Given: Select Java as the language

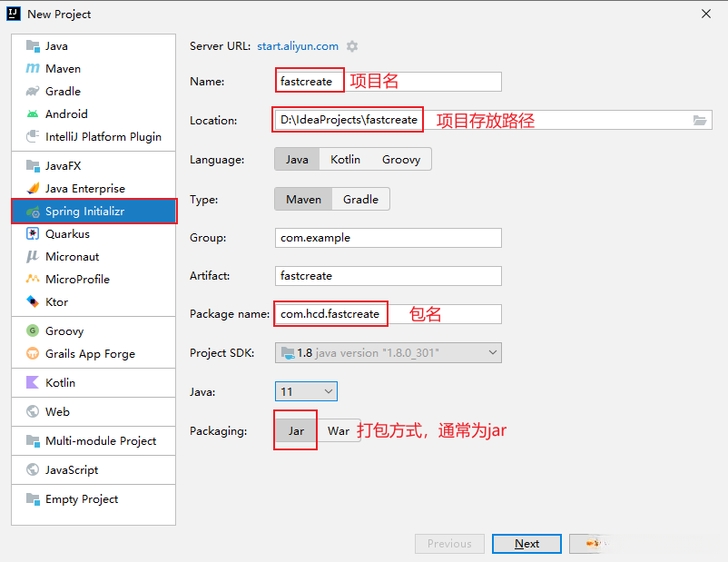Looking at the screenshot, I should [297, 159].
